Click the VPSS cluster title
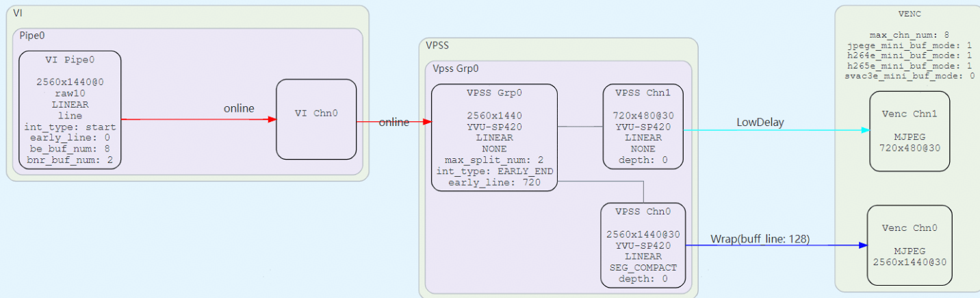 point(437,45)
